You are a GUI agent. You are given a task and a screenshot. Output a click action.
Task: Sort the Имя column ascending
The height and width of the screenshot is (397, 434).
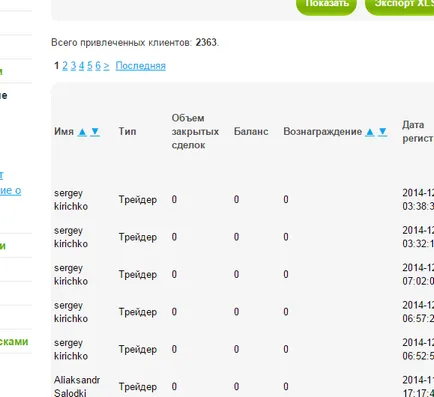pos(82,132)
